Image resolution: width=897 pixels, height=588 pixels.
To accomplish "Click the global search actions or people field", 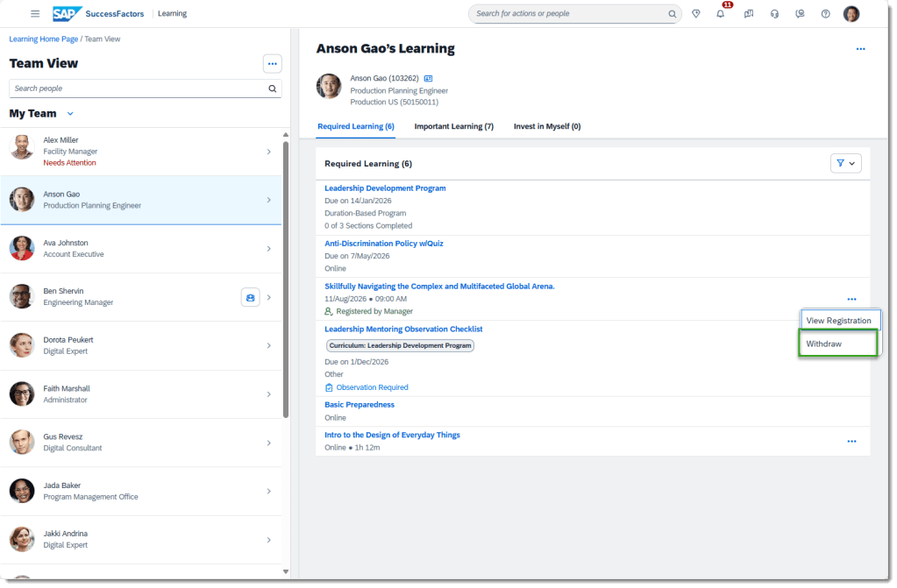I will coord(570,14).
